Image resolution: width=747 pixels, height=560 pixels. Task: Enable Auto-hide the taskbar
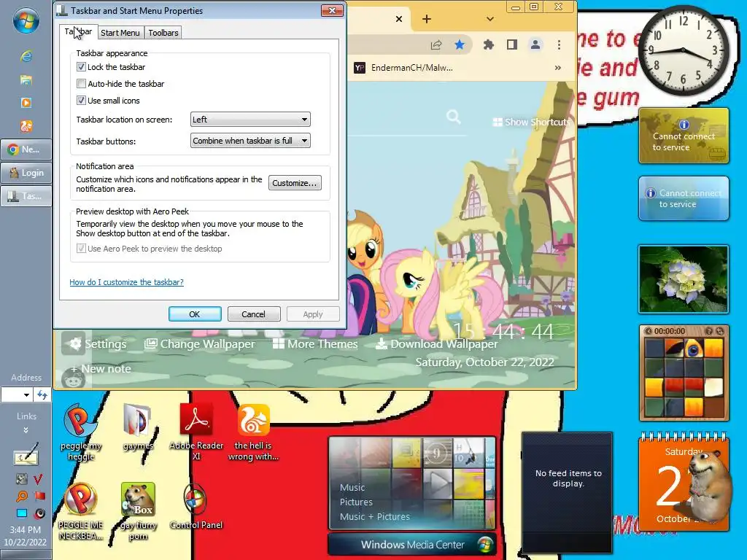(x=82, y=84)
